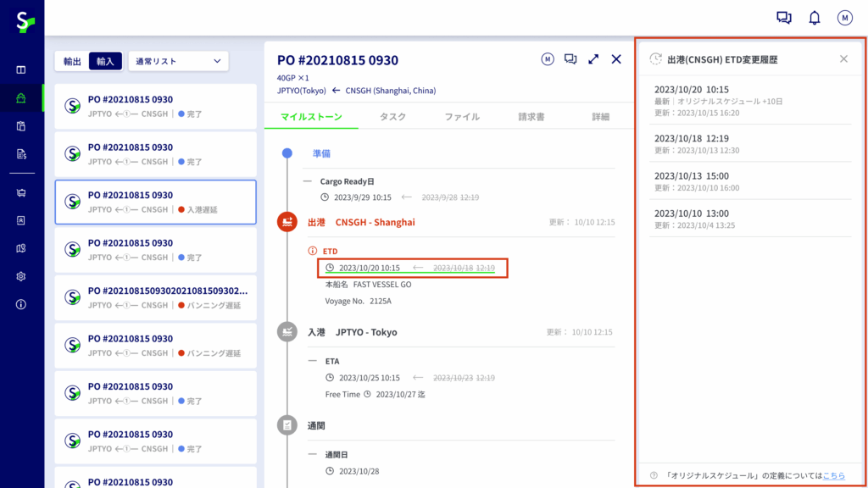Close the ETD変更履歴 side panel
This screenshot has width=868, height=488.
coord(843,59)
